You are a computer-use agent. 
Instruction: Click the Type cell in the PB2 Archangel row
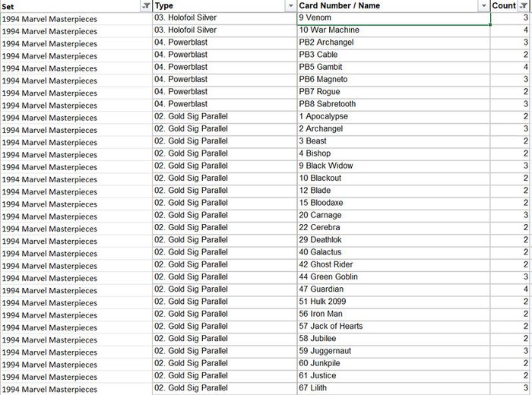225,43
